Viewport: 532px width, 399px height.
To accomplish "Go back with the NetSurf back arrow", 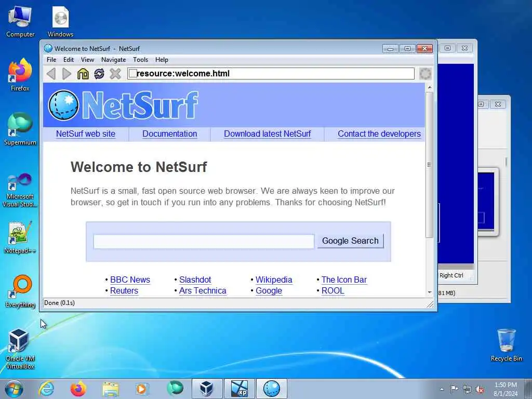I will pyautogui.click(x=51, y=74).
